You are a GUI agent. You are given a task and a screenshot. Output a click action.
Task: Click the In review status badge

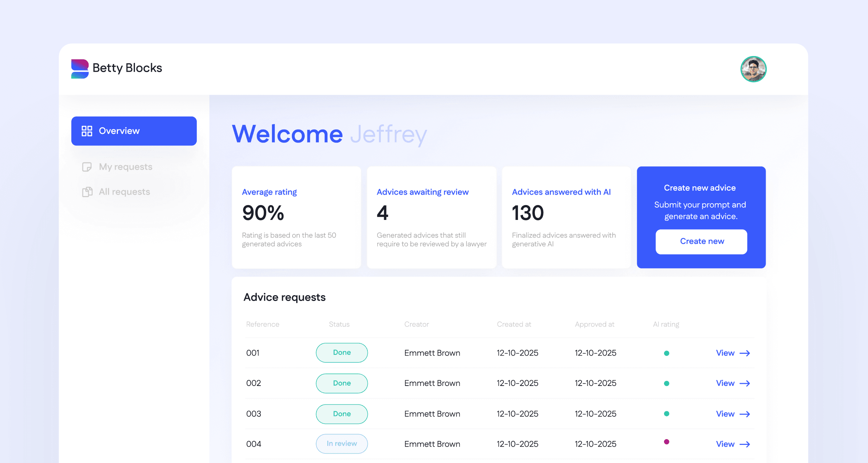[x=342, y=444]
